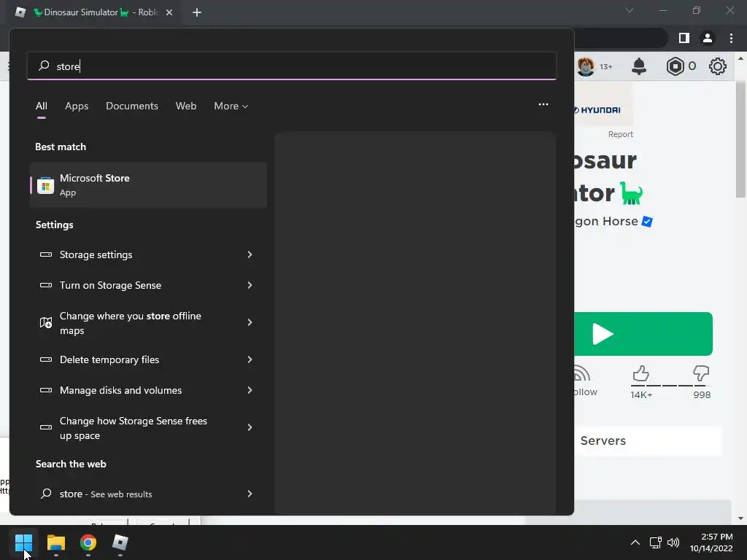Viewport: 747px width, 560px height.
Task: Select the All search filter tab
Action: pos(42,106)
